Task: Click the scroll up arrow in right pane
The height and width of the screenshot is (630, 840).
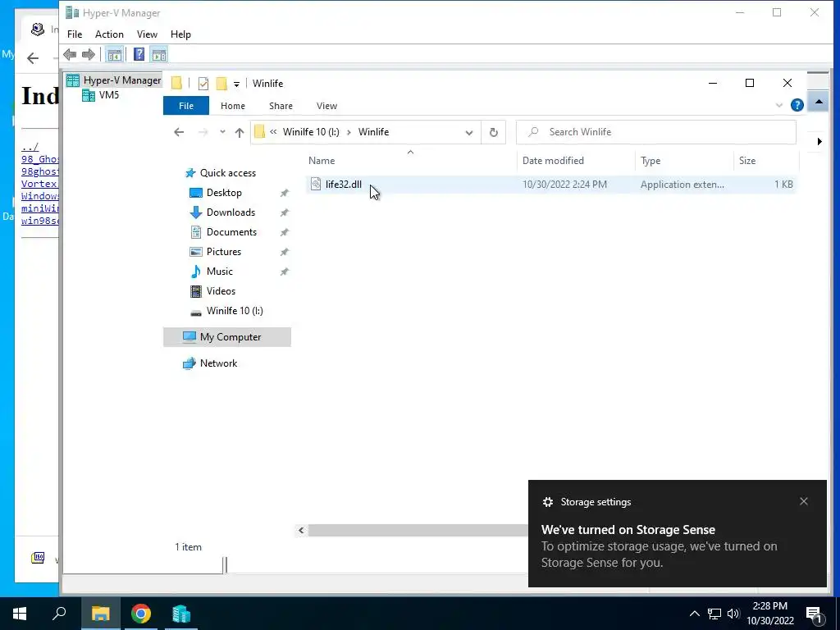Action: tap(819, 102)
